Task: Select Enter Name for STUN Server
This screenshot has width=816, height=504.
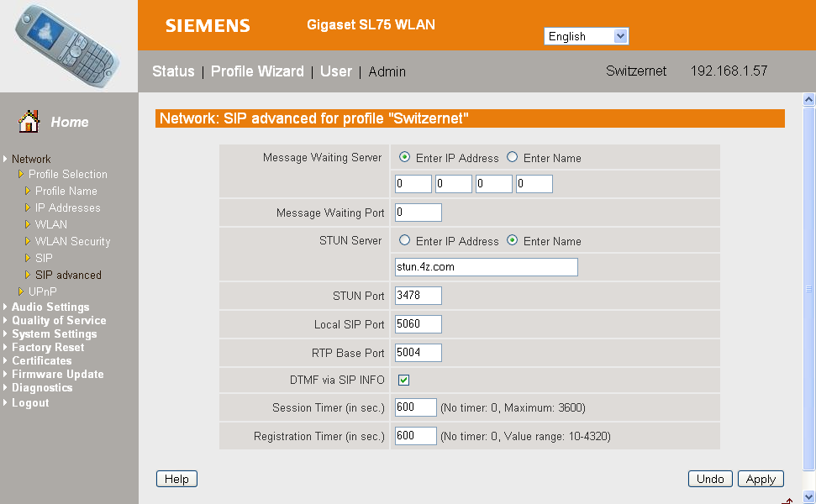Action: (x=512, y=239)
